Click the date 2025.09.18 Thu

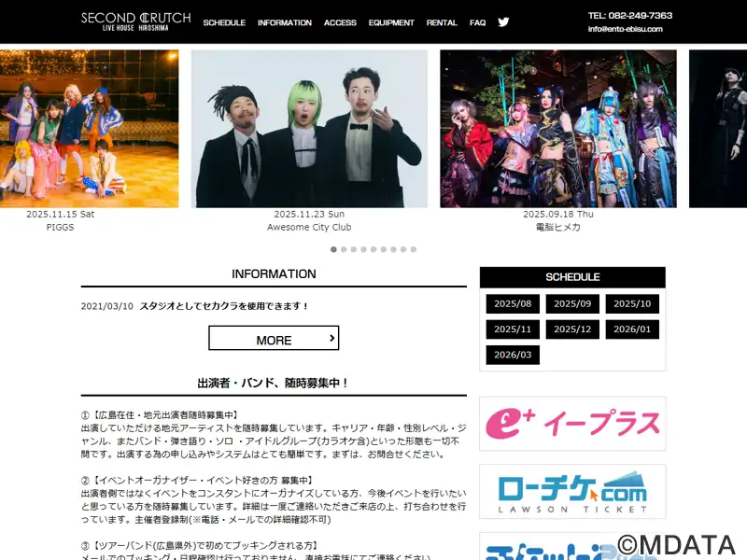[x=558, y=215]
